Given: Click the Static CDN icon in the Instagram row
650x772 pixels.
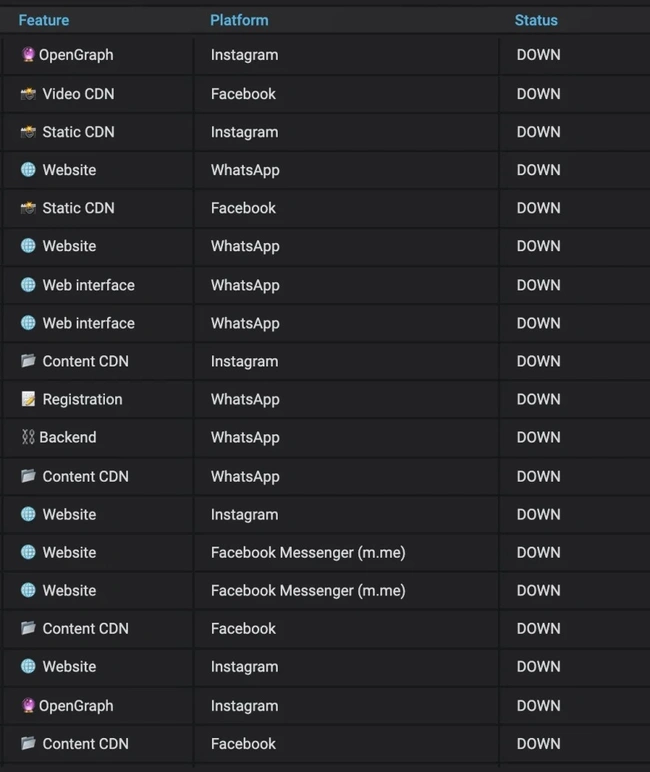Looking at the screenshot, I should [x=28, y=132].
